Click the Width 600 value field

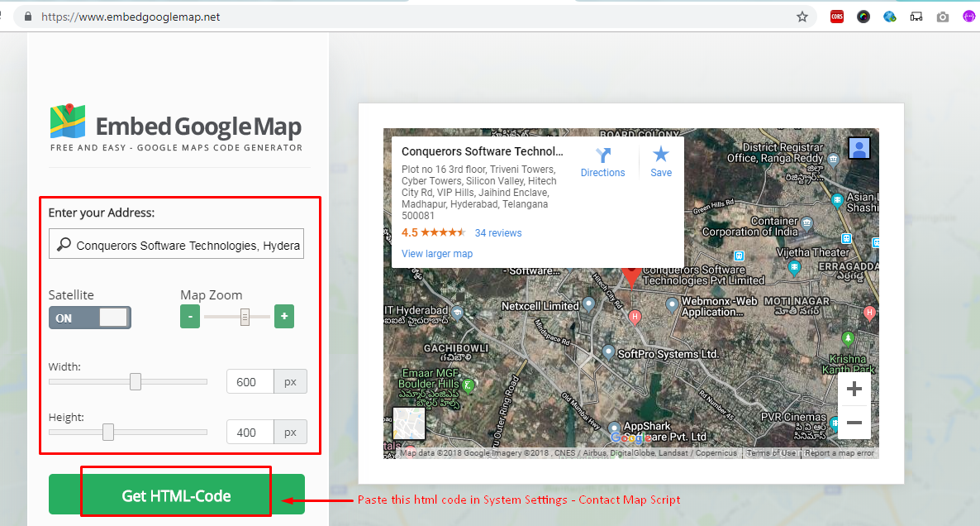[x=250, y=382]
